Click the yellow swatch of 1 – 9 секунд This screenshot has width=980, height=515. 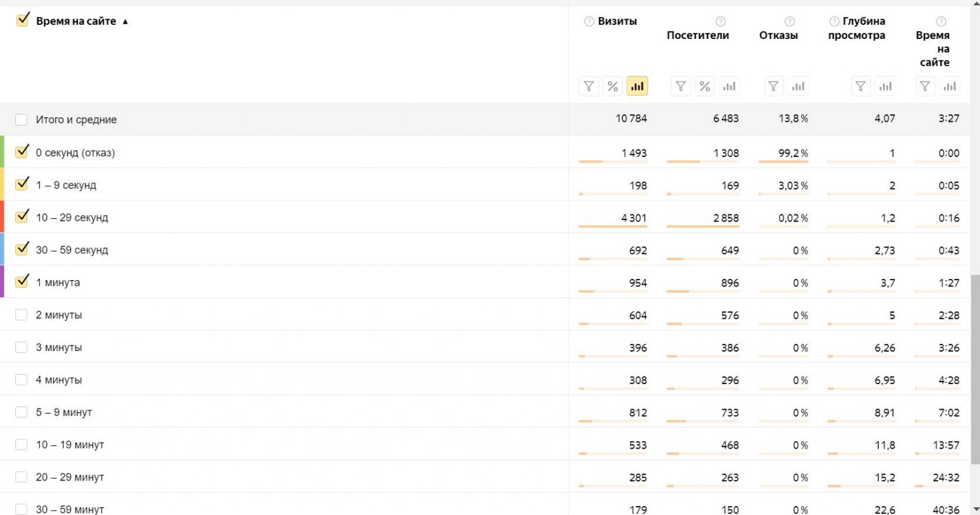2,184
